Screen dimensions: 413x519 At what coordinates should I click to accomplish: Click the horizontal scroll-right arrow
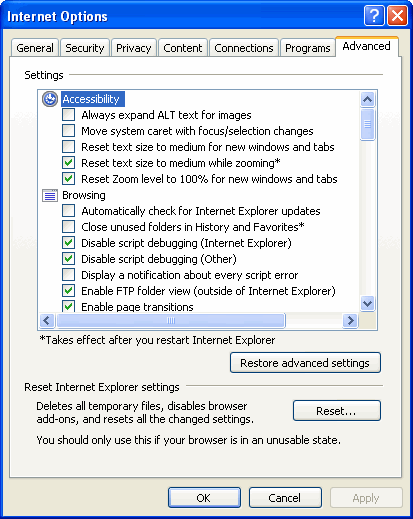350,321
